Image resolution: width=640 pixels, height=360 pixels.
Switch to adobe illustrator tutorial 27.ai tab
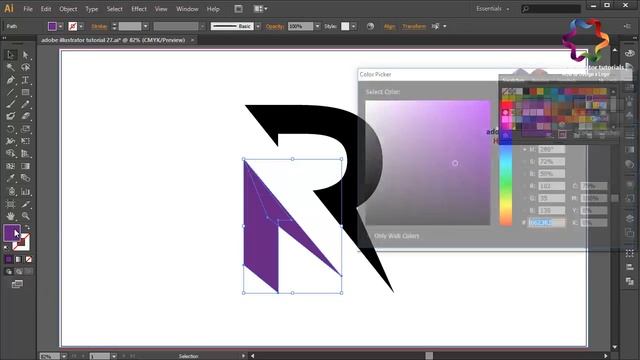113,40
